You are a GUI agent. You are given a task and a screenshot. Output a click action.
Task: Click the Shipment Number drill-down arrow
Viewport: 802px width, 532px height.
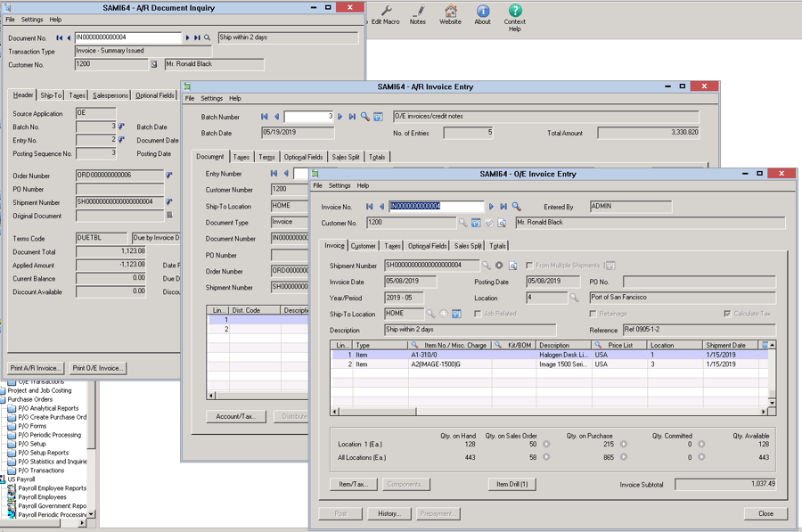(x=498, y=266)
